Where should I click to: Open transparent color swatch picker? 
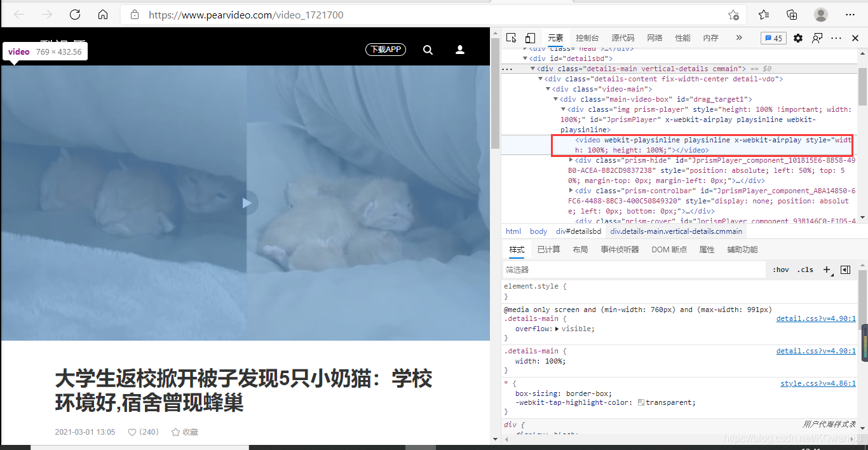click(x=641, y=402)
